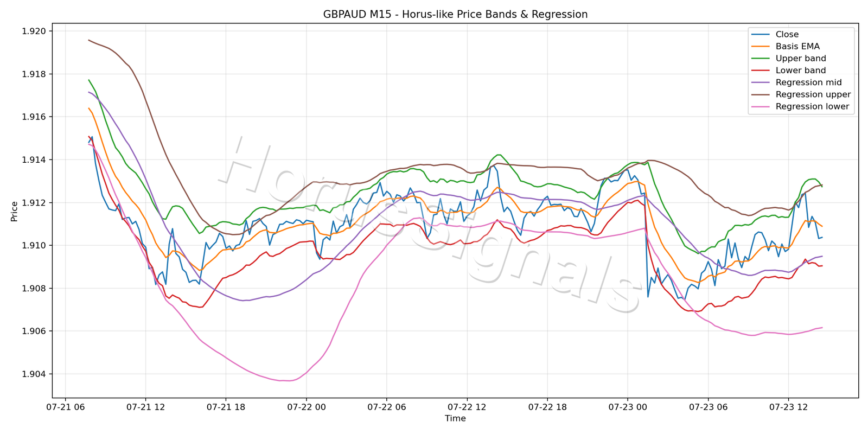868x434 pixels.
Task: Click the x-axis tick '07-23 00'
Action: pos(627,407)
